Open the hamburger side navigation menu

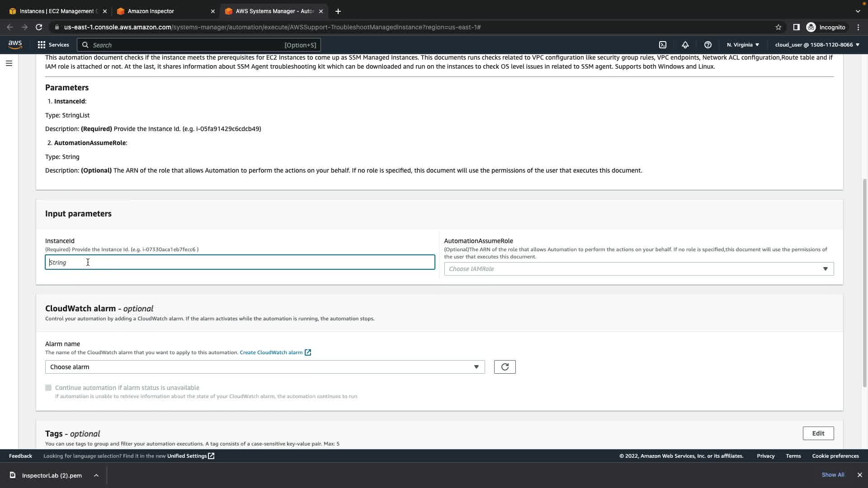click(9, 63)
